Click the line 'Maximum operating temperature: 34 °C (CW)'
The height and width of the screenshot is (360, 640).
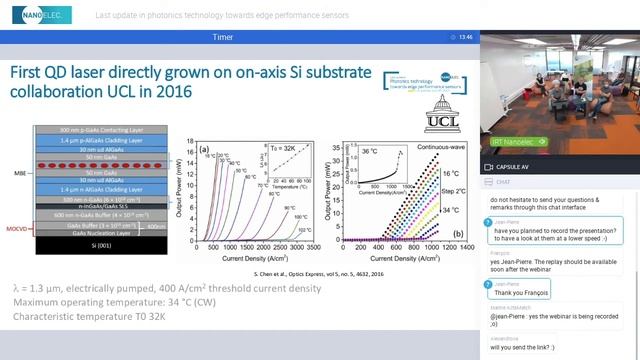tap(114, 302)
